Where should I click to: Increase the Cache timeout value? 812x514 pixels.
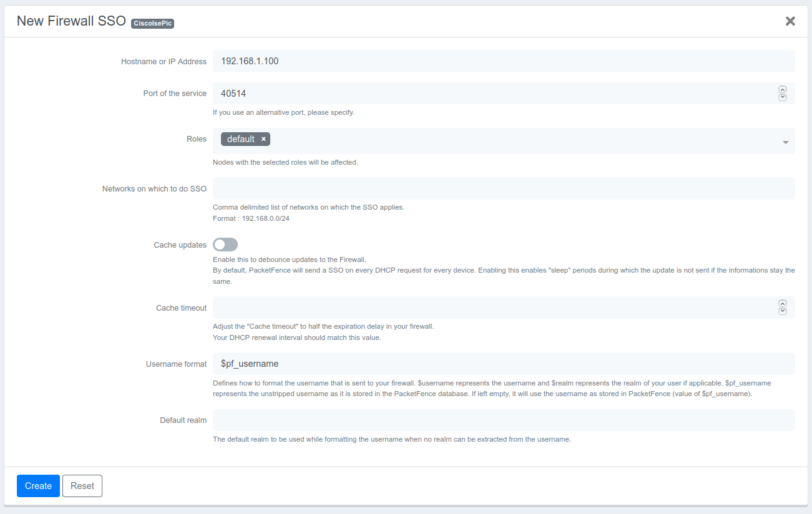click(x=782, y=303)
